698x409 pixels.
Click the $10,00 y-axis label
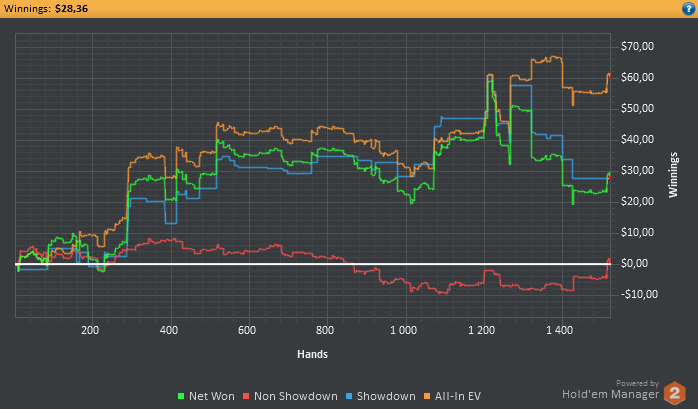tap(637, 232)
